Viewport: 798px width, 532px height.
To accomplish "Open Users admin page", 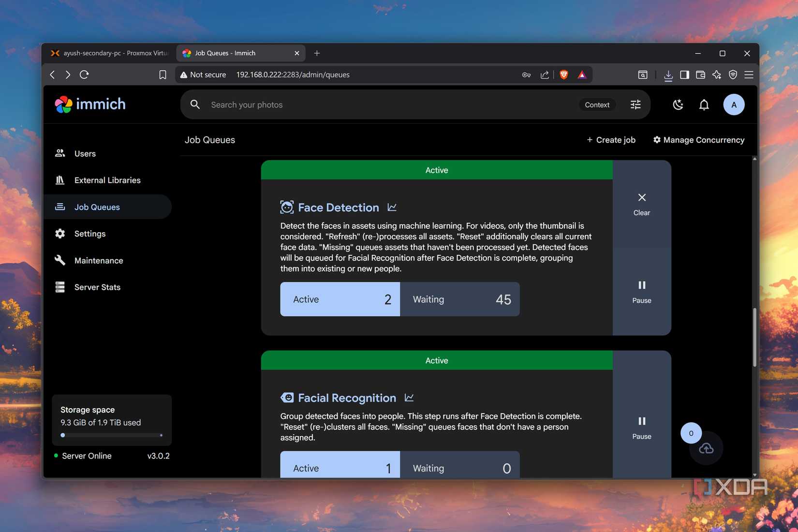I will pos(107,153).
